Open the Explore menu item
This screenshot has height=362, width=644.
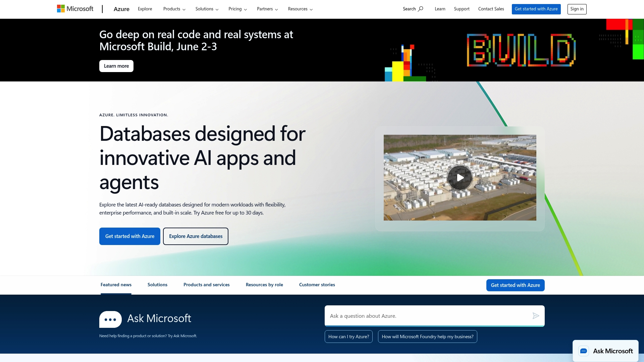click(x=145, y=9)
